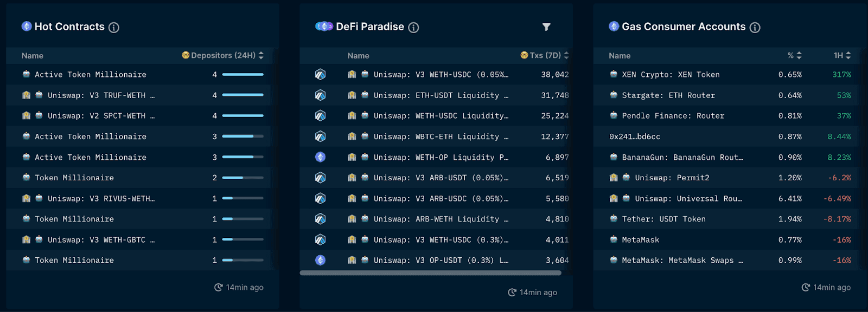Click the 14min ago text under Hot Contracts
This screenshot has width=868, height=312.
pos(245,288)
